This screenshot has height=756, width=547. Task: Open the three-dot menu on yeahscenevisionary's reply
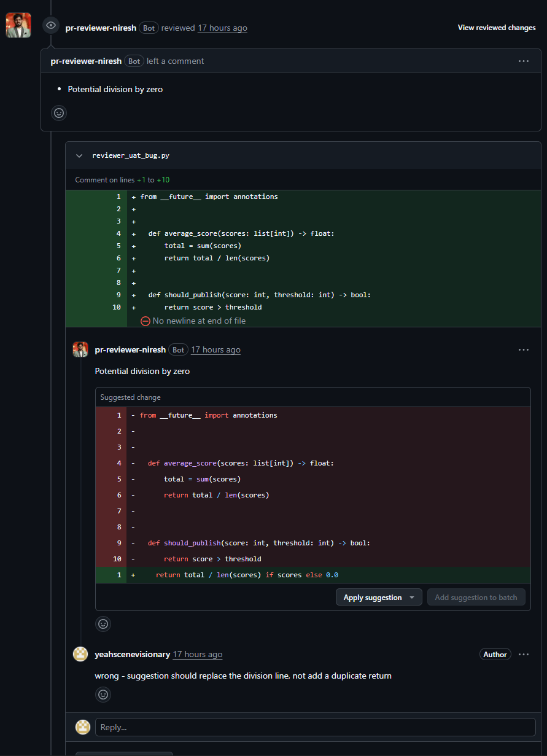(523, 654)
